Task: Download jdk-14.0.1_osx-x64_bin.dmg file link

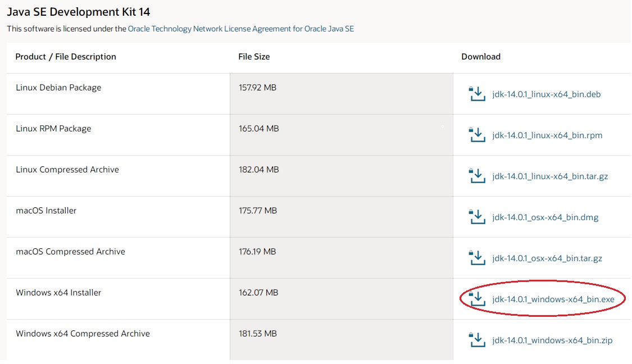Action: tap(545, 217)
